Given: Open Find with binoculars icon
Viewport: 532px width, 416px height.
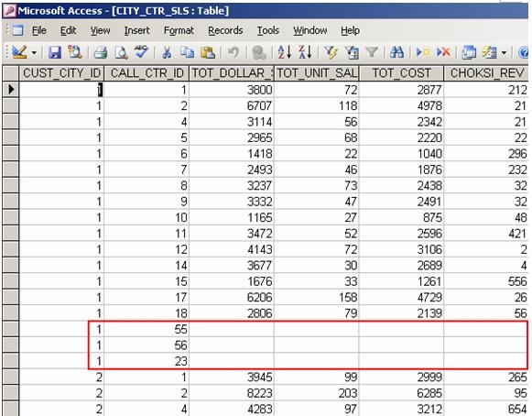Looking at the screenshot, I should coord(396,52).
